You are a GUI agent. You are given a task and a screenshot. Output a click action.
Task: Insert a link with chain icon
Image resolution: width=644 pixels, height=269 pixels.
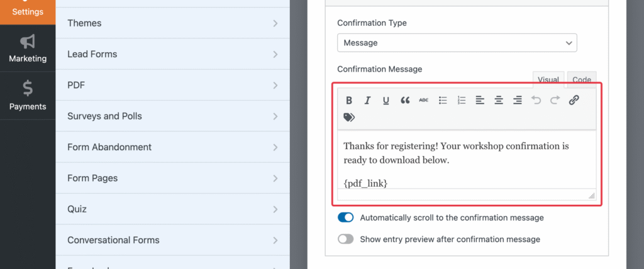point(574,100)
